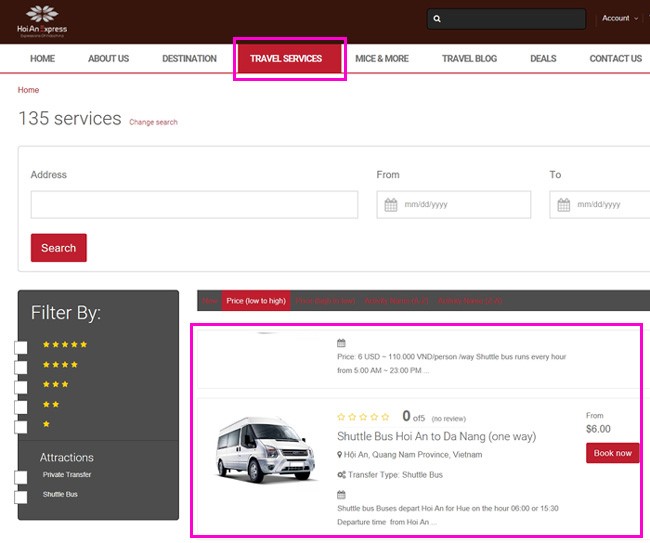Tick the one-star filter checkbox
Image resolution: width=650 pixels, height=543 pixels.
(x=21, y=427)
